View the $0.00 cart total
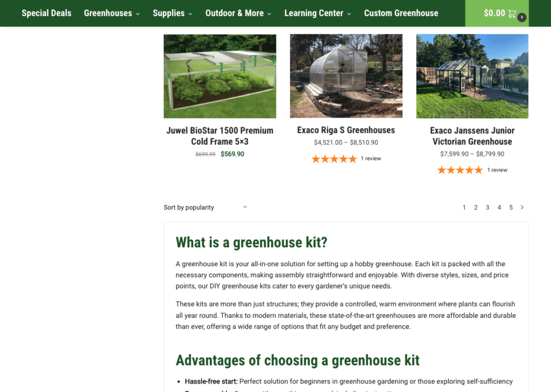 [495, 13]
